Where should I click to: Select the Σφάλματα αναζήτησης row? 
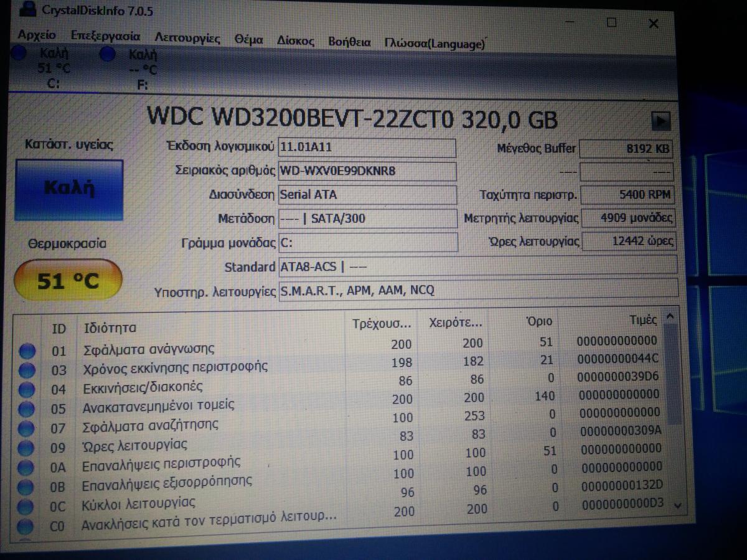[339, 421]
